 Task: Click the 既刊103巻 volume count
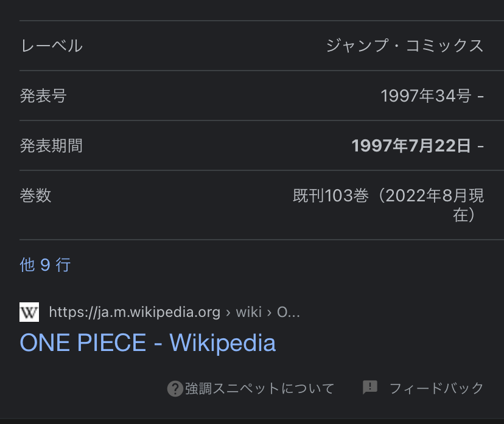point(330,196)
